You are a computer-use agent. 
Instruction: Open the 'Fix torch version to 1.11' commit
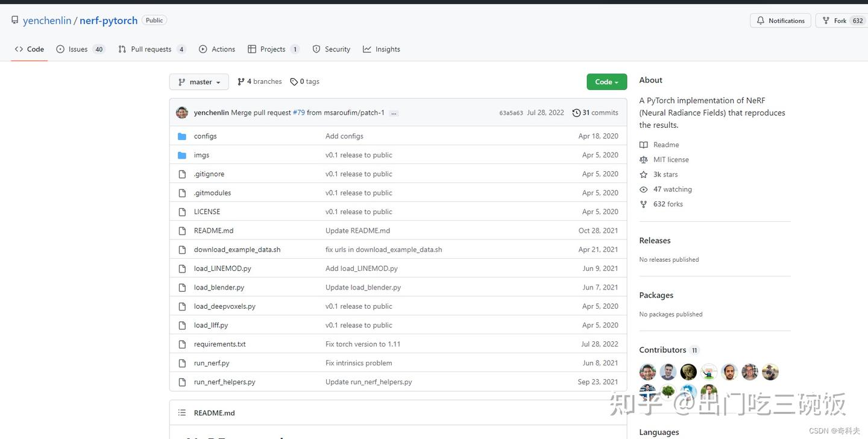coord(363,344)
